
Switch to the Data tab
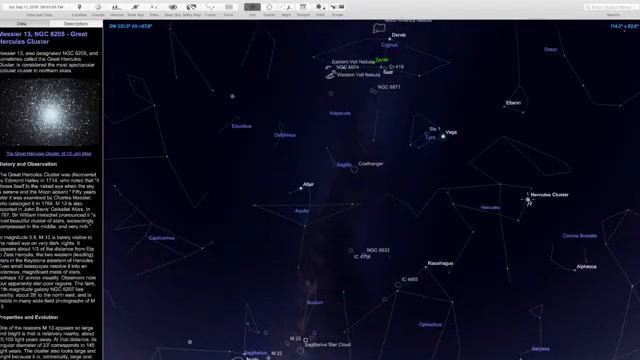[x=22, y=24]
